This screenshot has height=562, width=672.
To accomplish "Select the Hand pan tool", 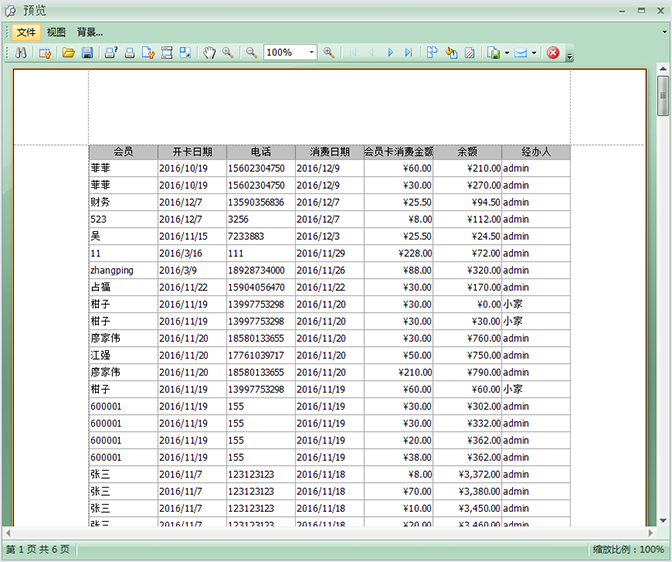I will [x=210, y=52].
